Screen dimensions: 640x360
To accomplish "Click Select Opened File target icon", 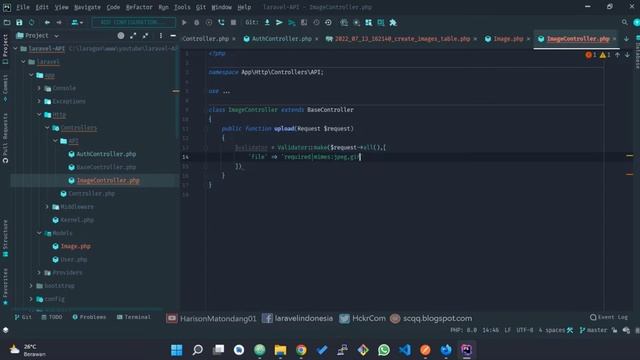I will pos(121,36).
